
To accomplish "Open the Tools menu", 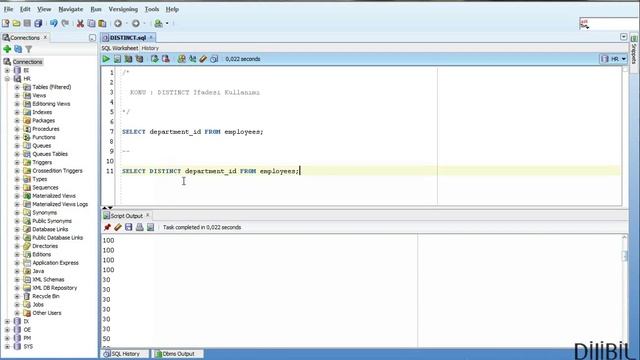I will click(x=152, y=9).
